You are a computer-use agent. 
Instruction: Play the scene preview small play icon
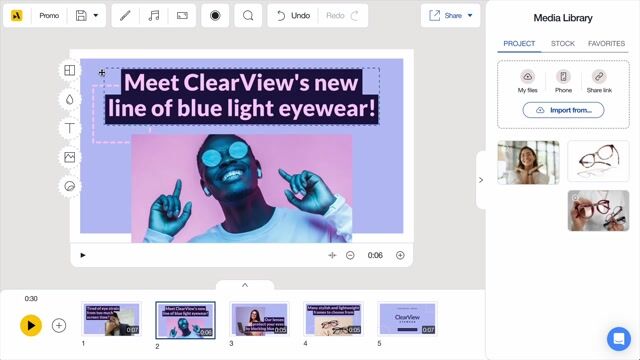[x=83, y=255]
